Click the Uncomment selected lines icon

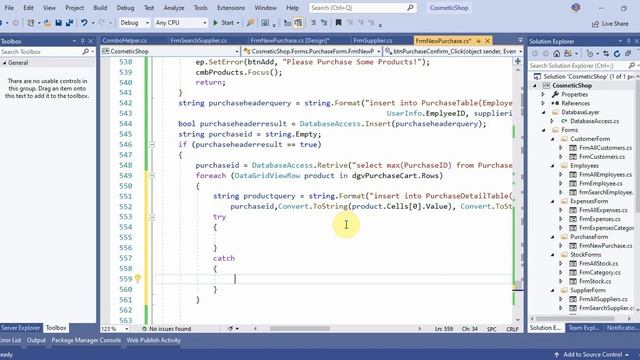tap(324, 23)
